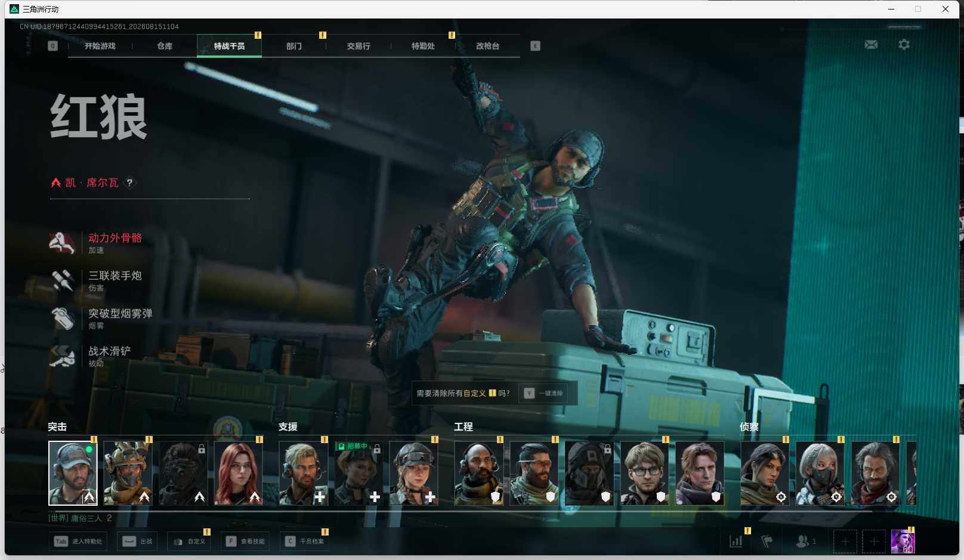Image resolution: width=964 pixels, height=560 pixels.
Task: Click the first empty squad slot plus
Action: pyautogui.click(x=845, y=542)
